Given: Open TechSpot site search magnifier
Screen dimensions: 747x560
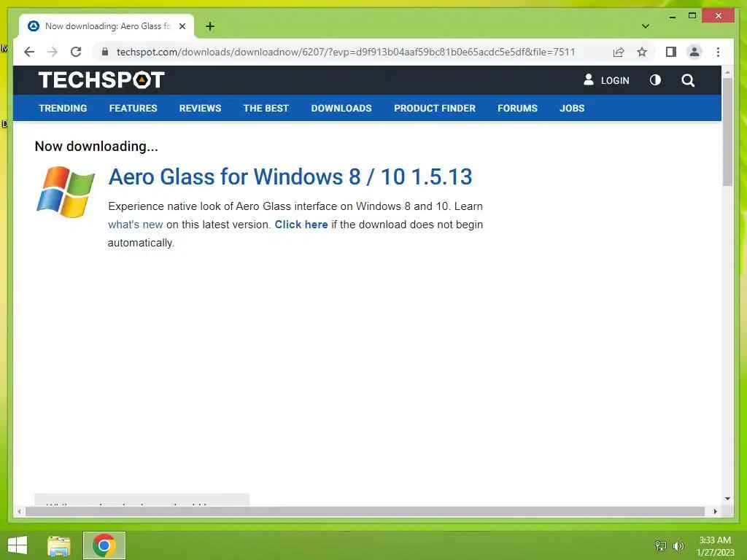Looking at the screenshot, I should pos(687,80).
